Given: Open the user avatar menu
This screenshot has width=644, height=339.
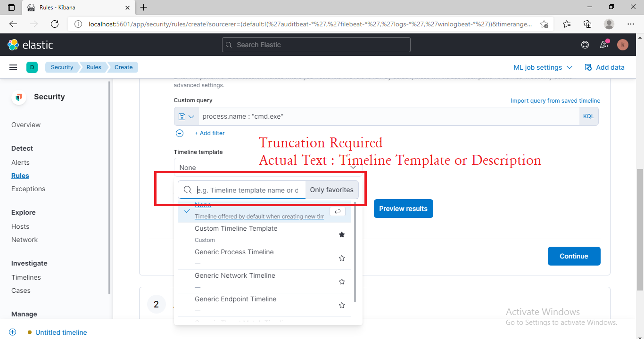Looking at the screenshot, I should [622, 44].
